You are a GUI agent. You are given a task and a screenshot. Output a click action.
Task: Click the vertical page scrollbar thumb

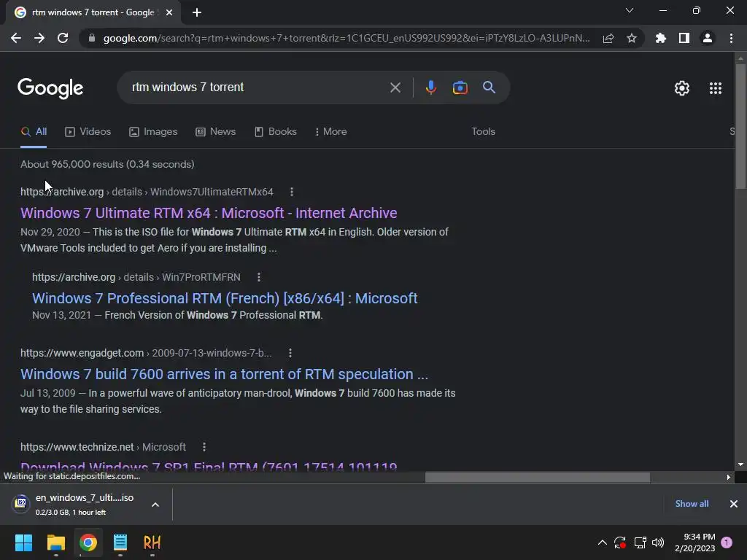740,126
